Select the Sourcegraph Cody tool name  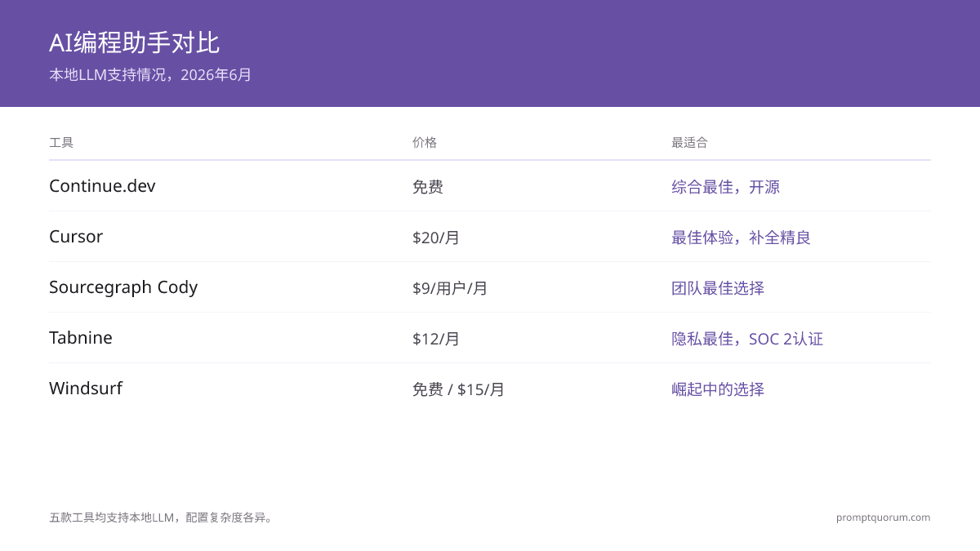coord(123,287)
